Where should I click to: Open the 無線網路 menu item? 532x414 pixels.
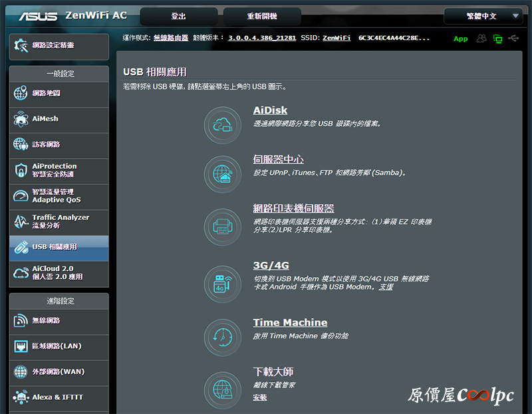(59, 321)
